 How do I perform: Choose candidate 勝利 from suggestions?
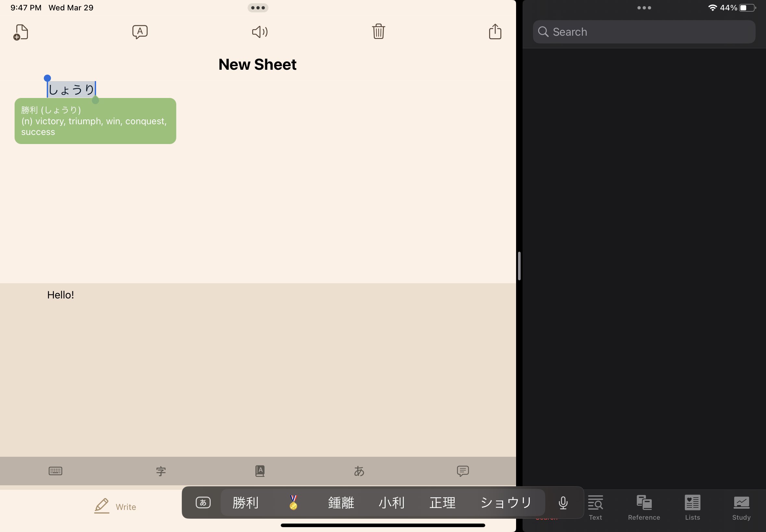pos(245,503)
